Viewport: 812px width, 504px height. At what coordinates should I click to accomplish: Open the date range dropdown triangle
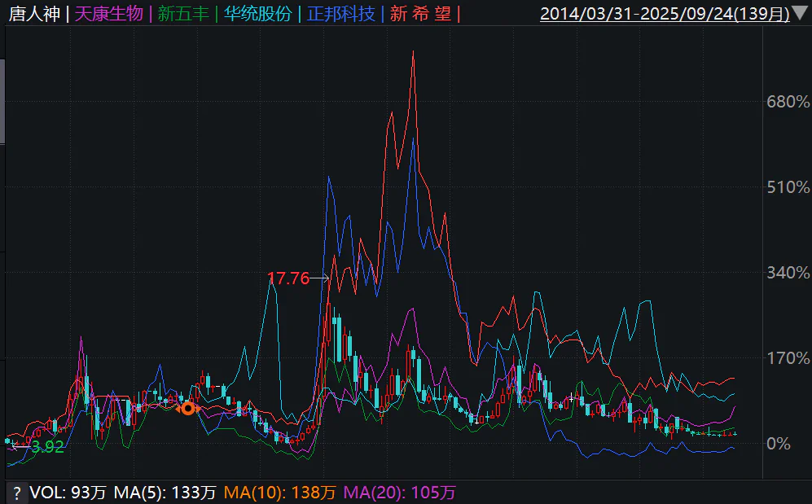tap(801, 13)
